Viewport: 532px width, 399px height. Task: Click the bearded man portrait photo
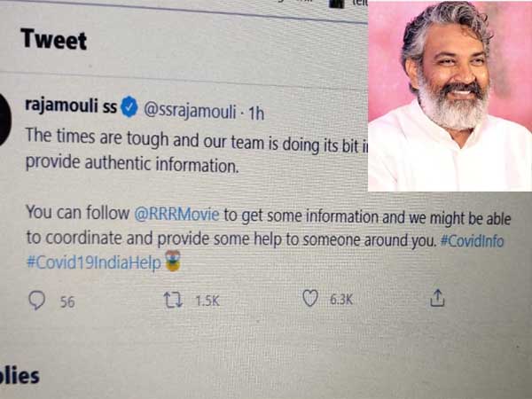pos(450,96)
